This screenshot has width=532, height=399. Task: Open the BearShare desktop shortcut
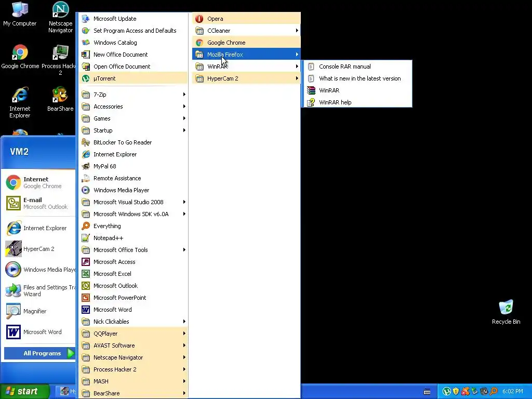[x=60, y=99]
